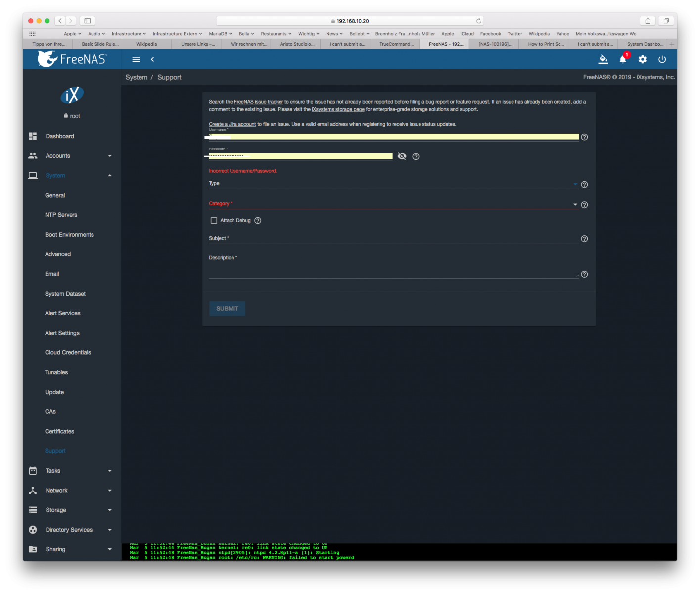Reload the page with the refresh icon
Viewport: 700px width, 594px height.
(x=478, y=21)
